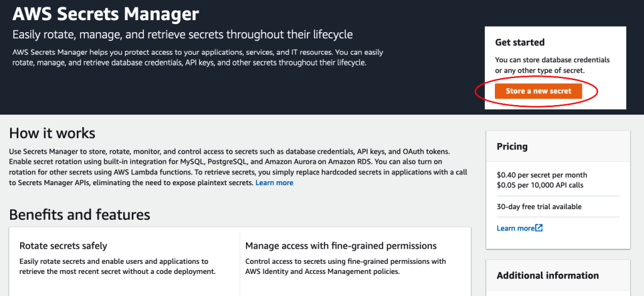
Task: Click external link icon in Pricing panel
Action: pyautogui.click(x=539, y=228)
